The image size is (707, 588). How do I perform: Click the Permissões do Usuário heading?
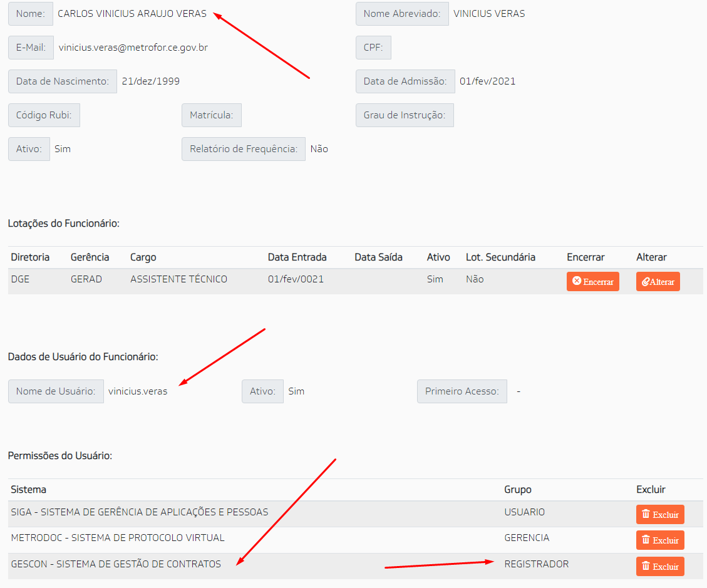pyautogui.click(x=60, y=455)
